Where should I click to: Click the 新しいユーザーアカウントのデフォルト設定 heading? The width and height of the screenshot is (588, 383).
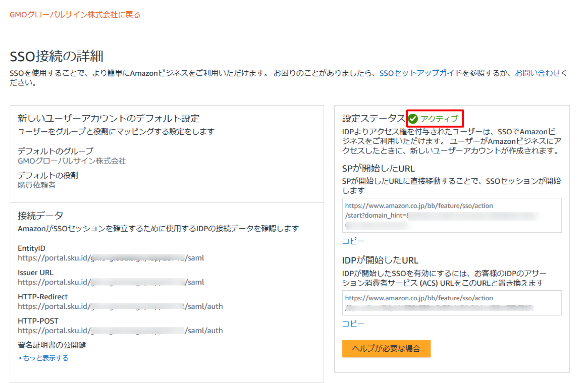pyautogui.click(x=109, y=118)
